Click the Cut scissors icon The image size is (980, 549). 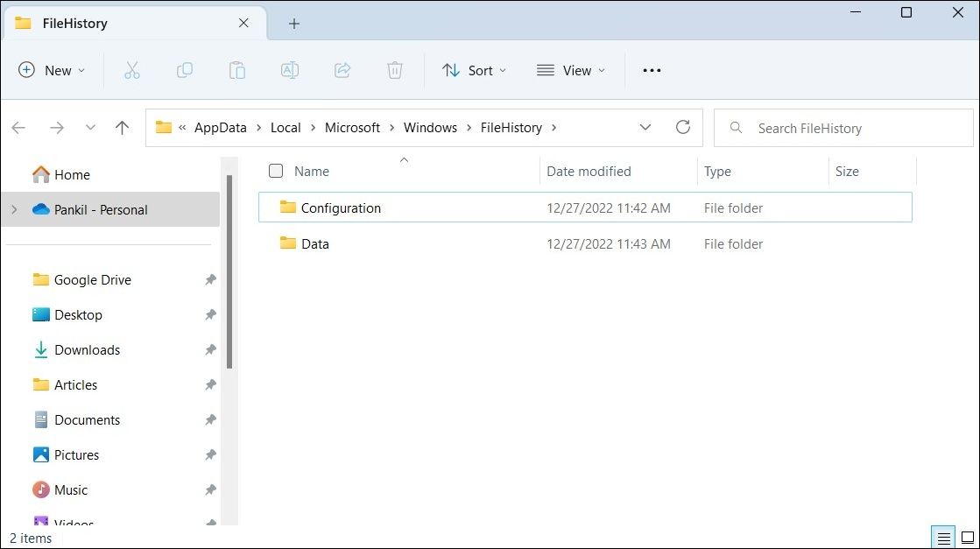tap(132, 71)
